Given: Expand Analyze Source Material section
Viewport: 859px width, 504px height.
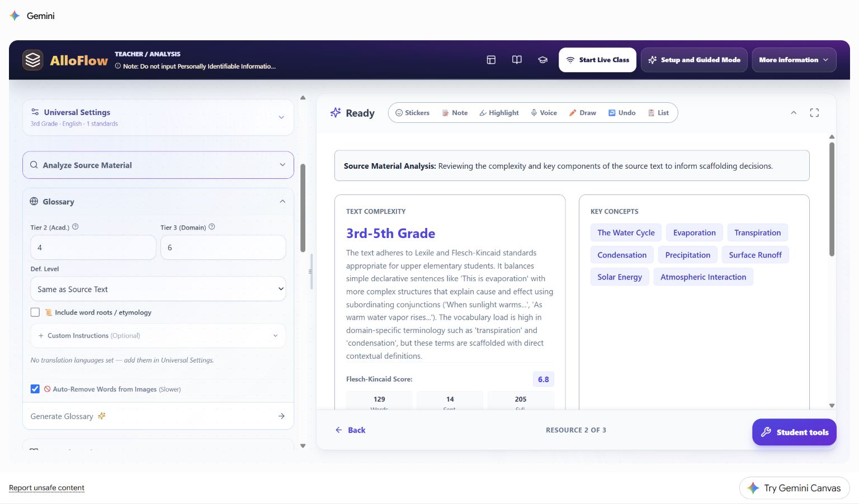Looking at the screenshot, I should [x=158, y=165].
